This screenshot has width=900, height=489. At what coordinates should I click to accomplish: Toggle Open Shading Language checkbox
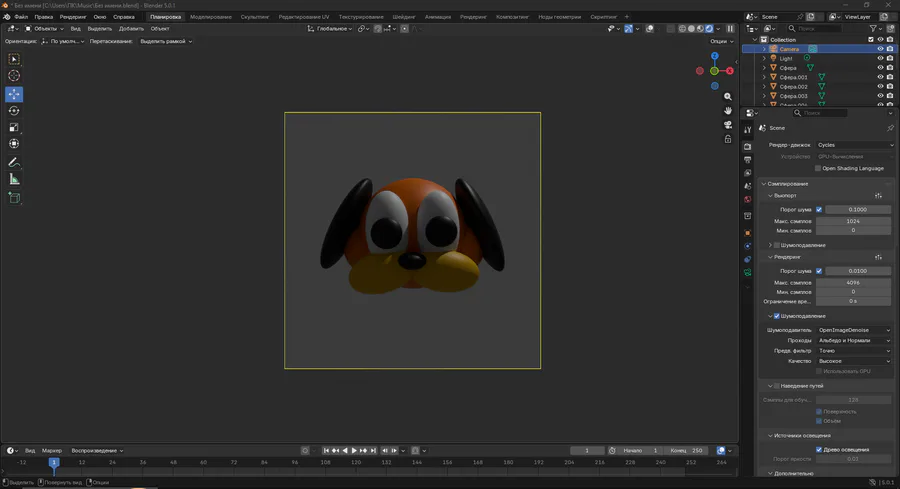(x=818, y=168)
